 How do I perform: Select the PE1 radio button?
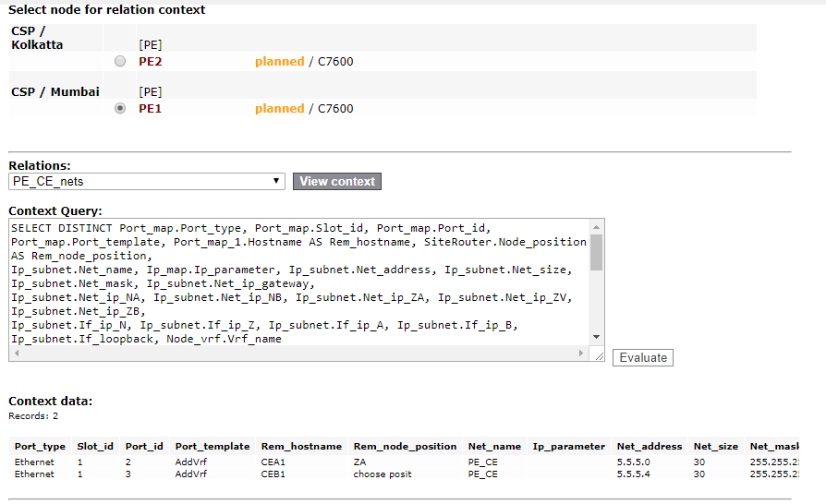click(120, 108)
